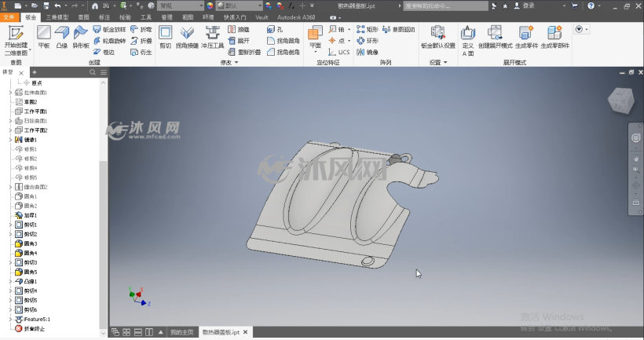This screenshot has height=340, width=644.
Task: Expand the 修改 panel dropdown arrow
Action: [x=236, y=62]
